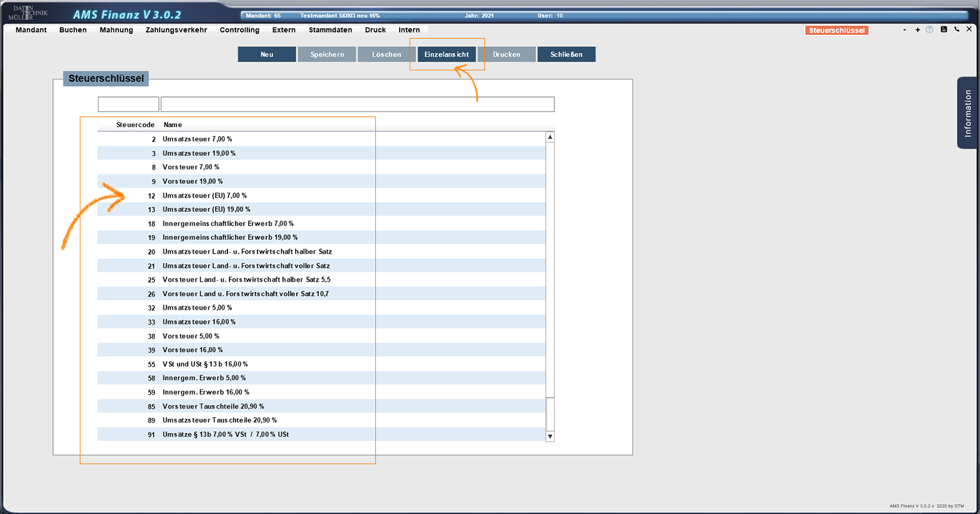This screenshot has height=514, width=980.
Task: Open the Buchen menu
Action: point(73,30)
